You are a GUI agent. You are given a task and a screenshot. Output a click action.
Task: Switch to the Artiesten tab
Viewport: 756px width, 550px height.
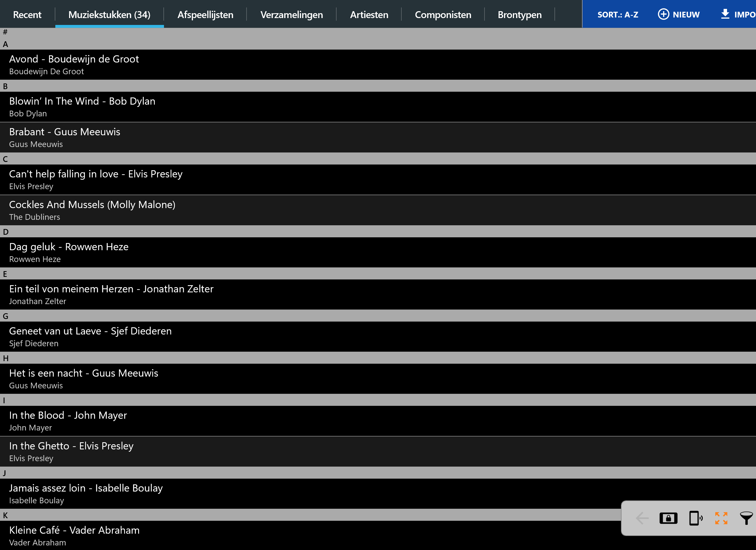(x=369, y=14)
